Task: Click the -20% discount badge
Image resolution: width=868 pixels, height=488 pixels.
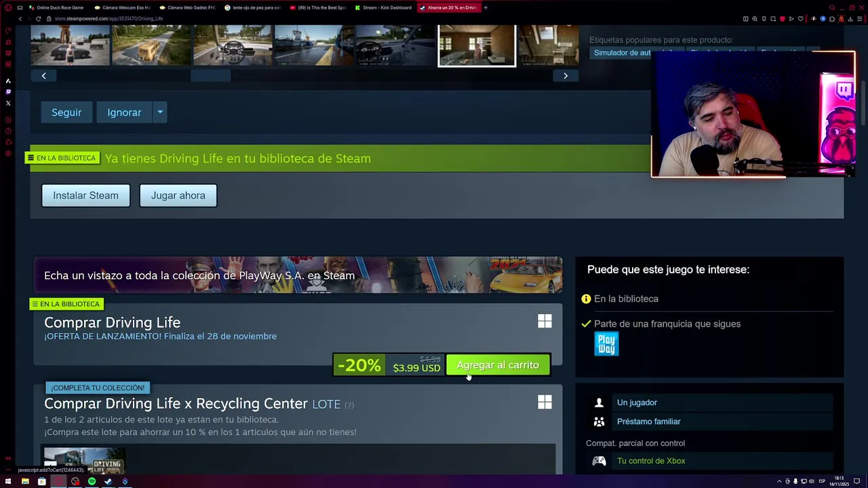Action: [359, 365]
